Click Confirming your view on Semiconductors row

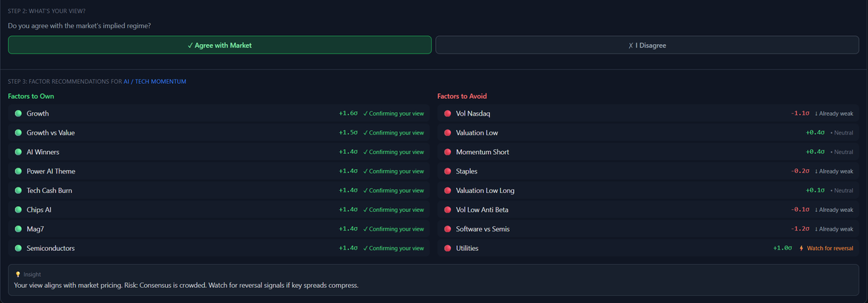pyautogui.click(x=394, y=248)
